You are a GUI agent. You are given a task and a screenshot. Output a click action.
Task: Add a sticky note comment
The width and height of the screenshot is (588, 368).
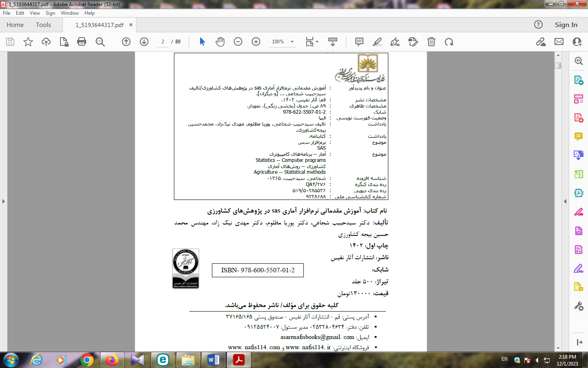pos(359,42)
